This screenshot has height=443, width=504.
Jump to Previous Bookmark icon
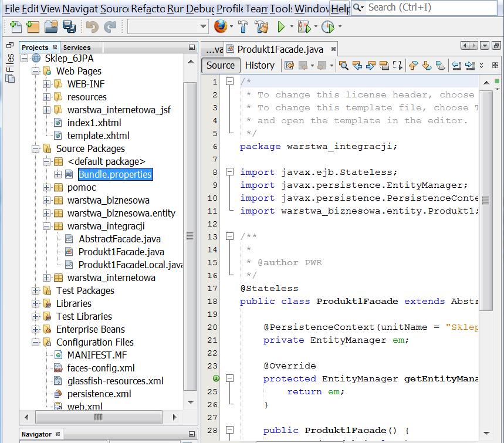[414, 66]
